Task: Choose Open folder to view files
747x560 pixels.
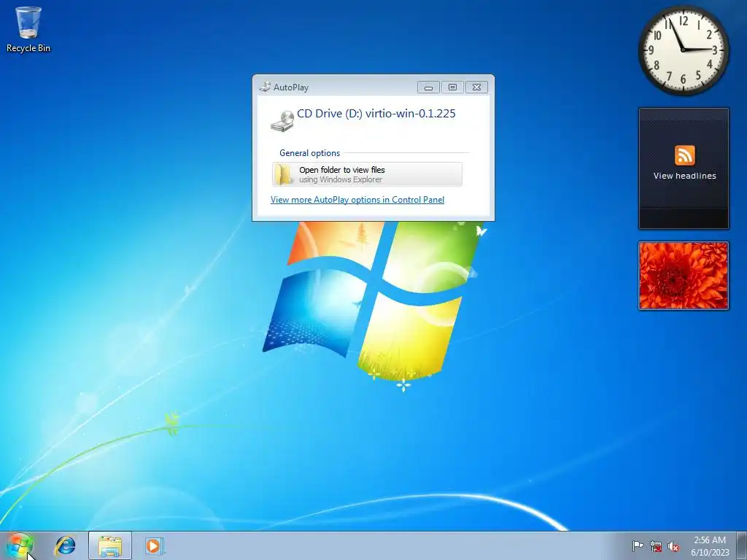Action: 367,174
